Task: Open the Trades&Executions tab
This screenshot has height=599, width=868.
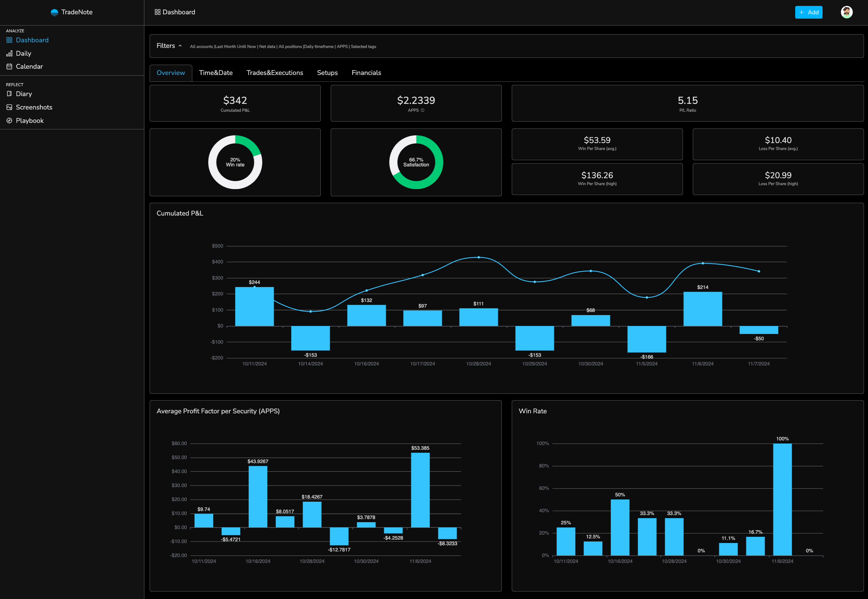Action: 274,73
